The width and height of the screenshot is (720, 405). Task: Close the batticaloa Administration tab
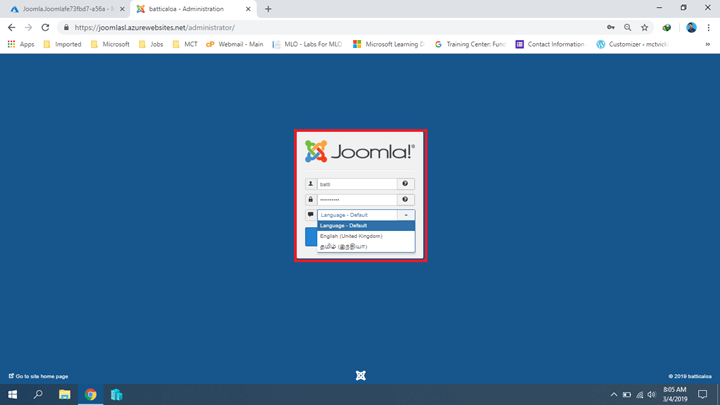click(248, 9)
